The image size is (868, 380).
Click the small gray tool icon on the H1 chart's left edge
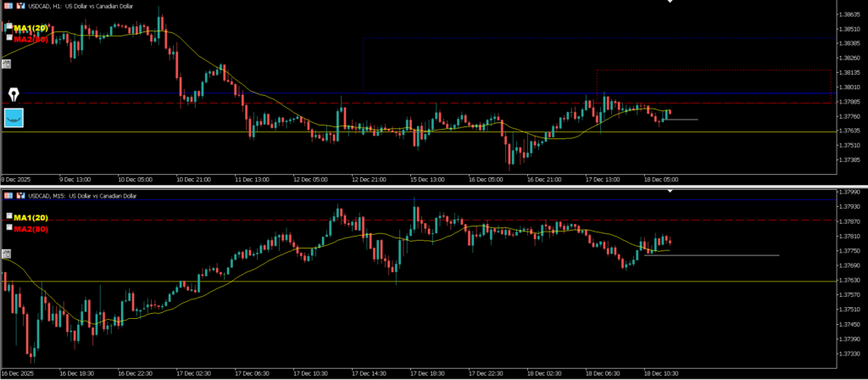pos(7,64)
